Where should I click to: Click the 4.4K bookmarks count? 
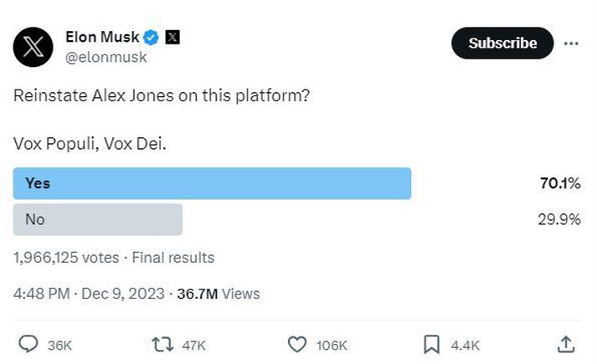[x=466, y=346]
